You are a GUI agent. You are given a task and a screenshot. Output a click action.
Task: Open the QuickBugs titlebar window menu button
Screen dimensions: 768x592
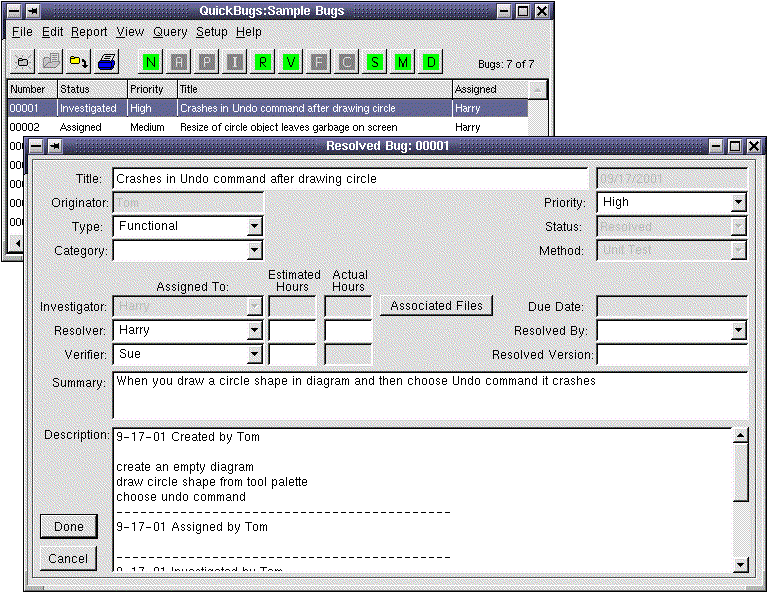pyautogui.click(x=14, y=11)
